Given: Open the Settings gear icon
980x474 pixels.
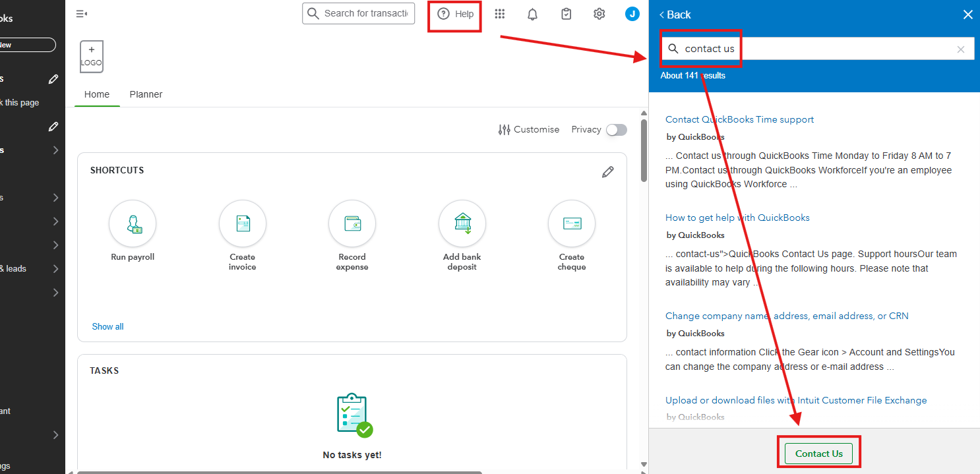Looking at the screenshot, I should (x=599, y=14).
